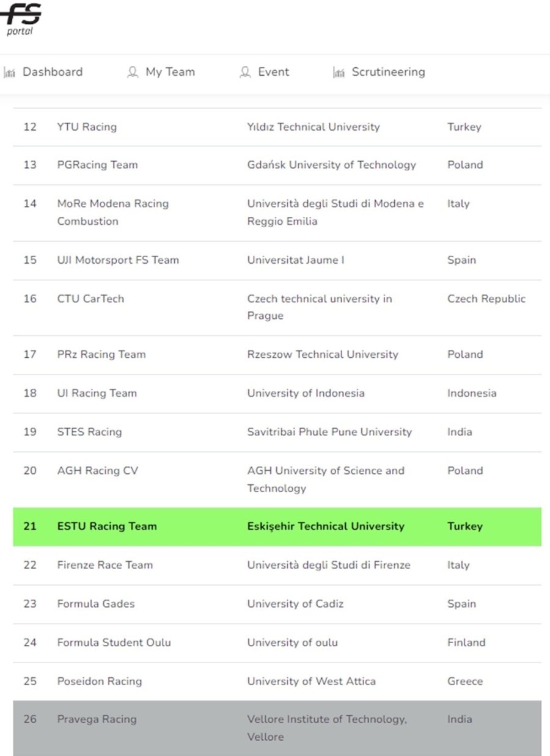Click the Dashboard chart icon
The image size is (550, 756).
click(x=9, y=73)
